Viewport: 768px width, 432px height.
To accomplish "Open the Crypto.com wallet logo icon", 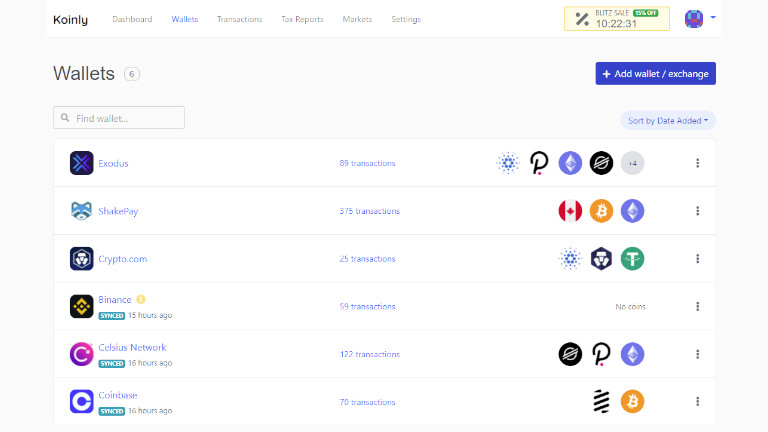I will tap(81, 259).
